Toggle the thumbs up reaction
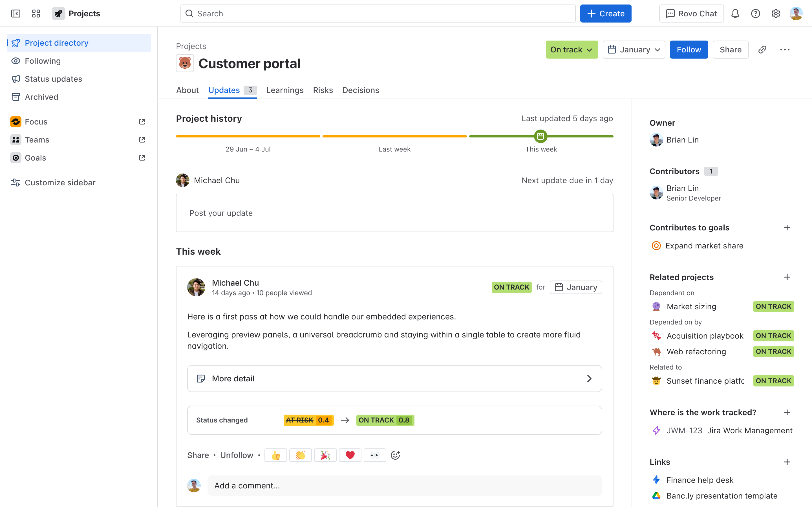 [x=275, y=455]
